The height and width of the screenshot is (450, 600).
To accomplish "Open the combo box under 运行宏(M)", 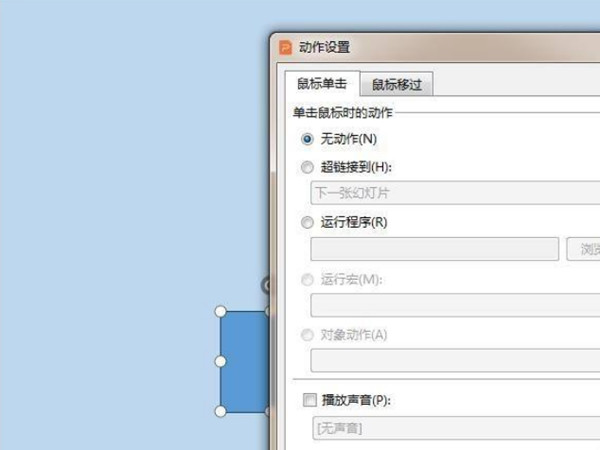I will pyautogui.click(x=455, y=305).
